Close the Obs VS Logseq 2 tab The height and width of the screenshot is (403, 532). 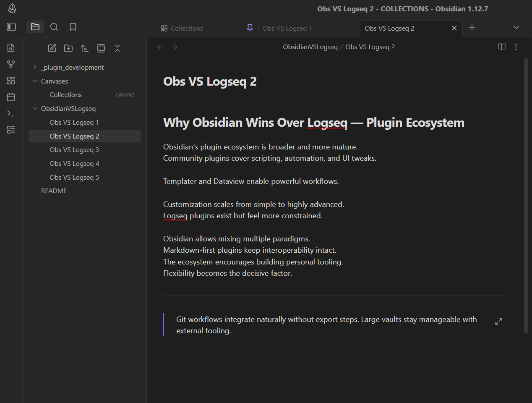454,28
